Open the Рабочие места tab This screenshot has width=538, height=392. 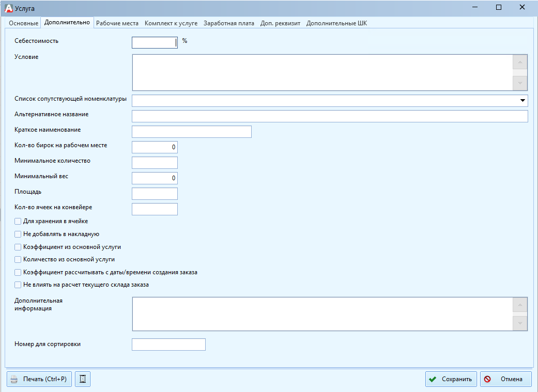pos(117,23)
